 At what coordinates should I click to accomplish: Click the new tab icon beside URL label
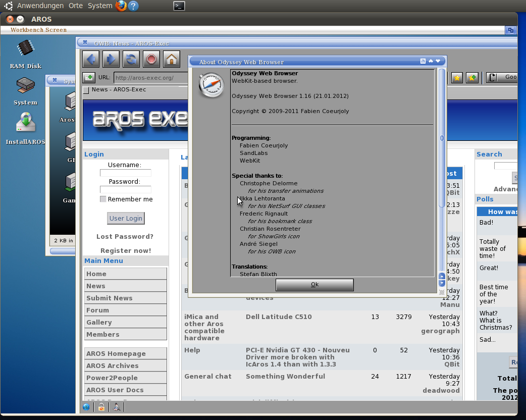point(89,78)
